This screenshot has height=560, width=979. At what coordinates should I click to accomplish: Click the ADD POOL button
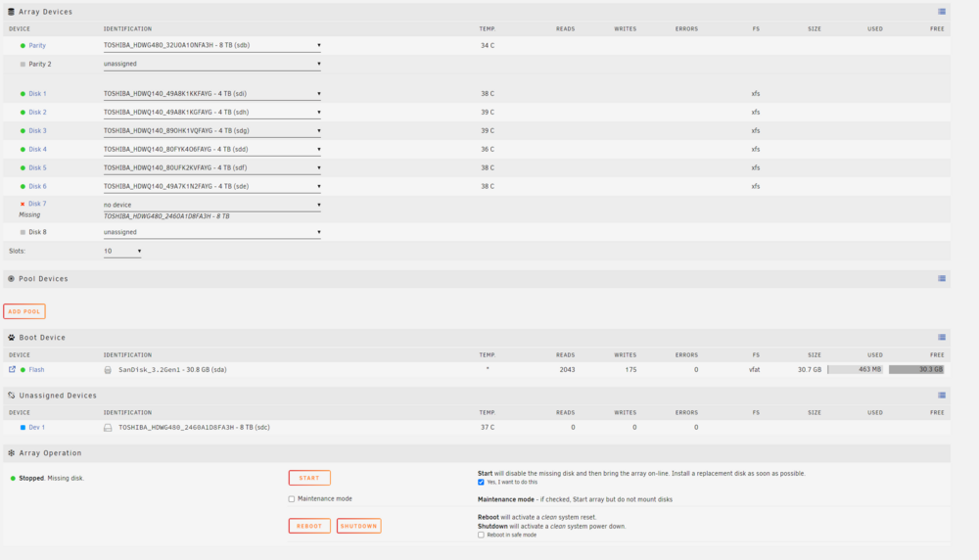(24, 311)
